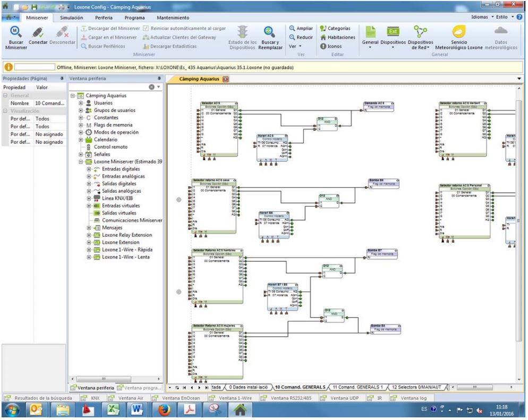528x420 pixels.
Task: Expand the Constantes tree node
Action: [81, 118]
